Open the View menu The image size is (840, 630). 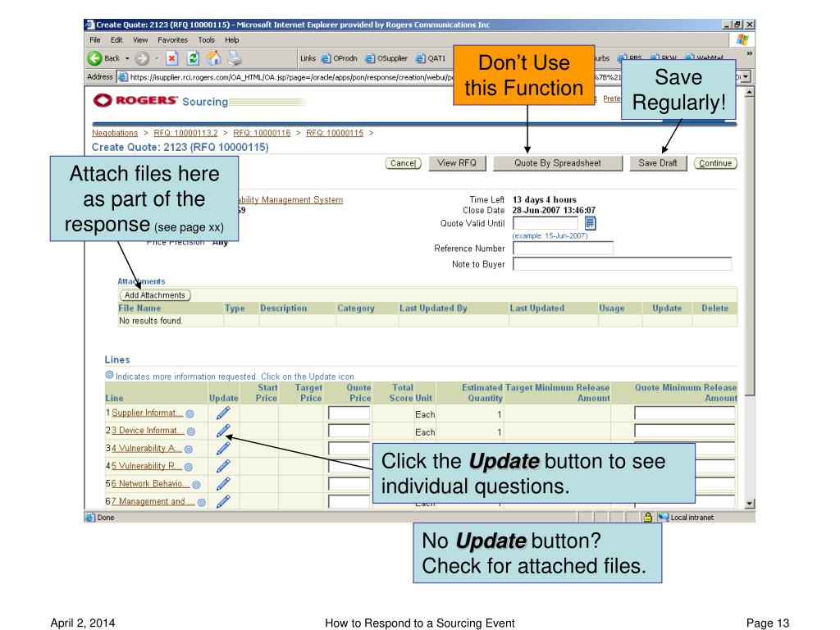(140, 39)
